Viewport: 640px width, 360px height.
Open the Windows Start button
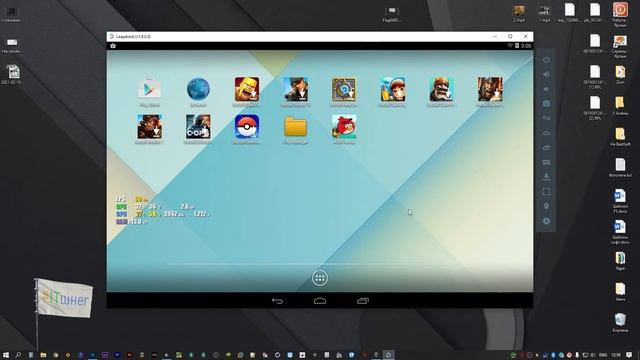click(x=6, y=355)
